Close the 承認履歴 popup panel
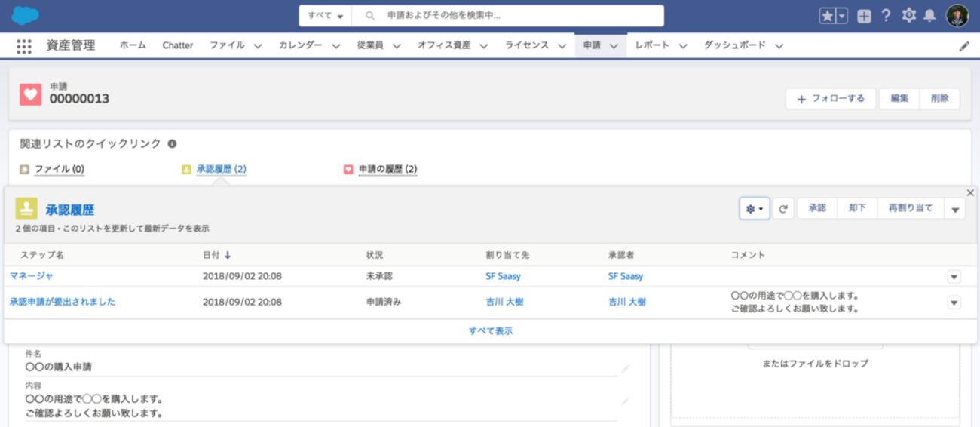Viewport: 980px width, 427px height. tap(970, 192)
